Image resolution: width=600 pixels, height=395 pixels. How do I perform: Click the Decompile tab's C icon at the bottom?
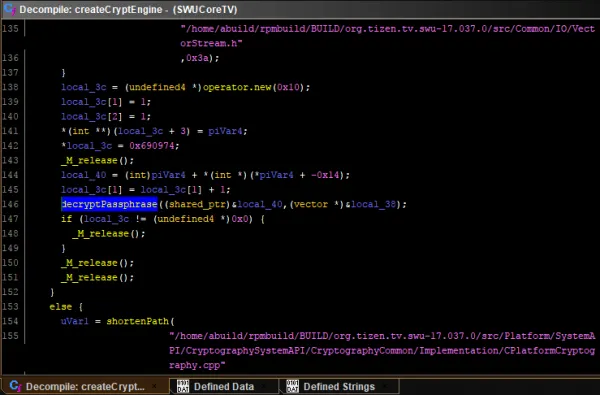[x=15, y=386]
